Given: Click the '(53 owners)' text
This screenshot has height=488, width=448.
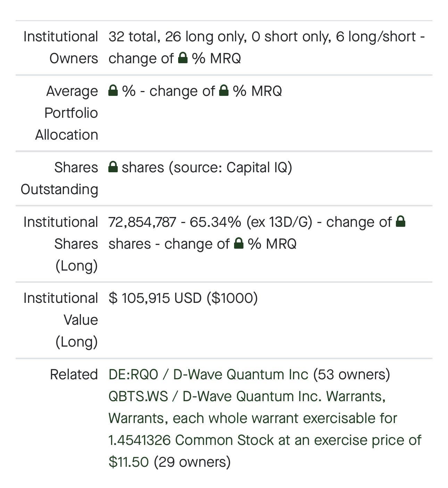Looking at the screenshot, I should 351,374.
